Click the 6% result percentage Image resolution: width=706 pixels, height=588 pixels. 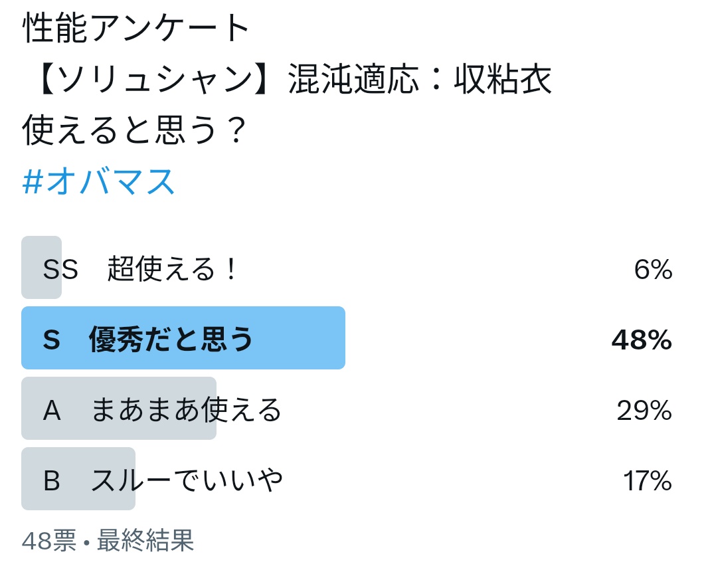(x=653, y=270)
